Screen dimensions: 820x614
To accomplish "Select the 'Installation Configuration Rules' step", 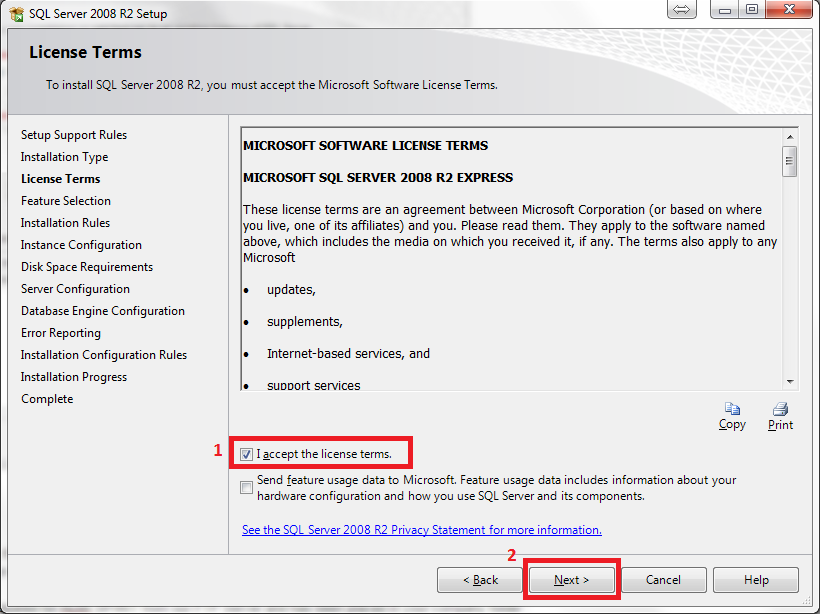I will (x=104, y=355).
